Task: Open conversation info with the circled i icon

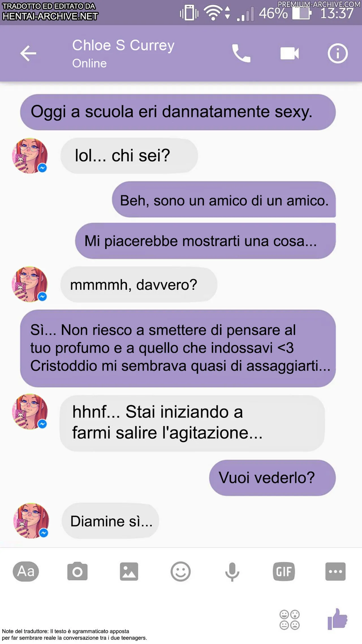Action: coord(338,53)
